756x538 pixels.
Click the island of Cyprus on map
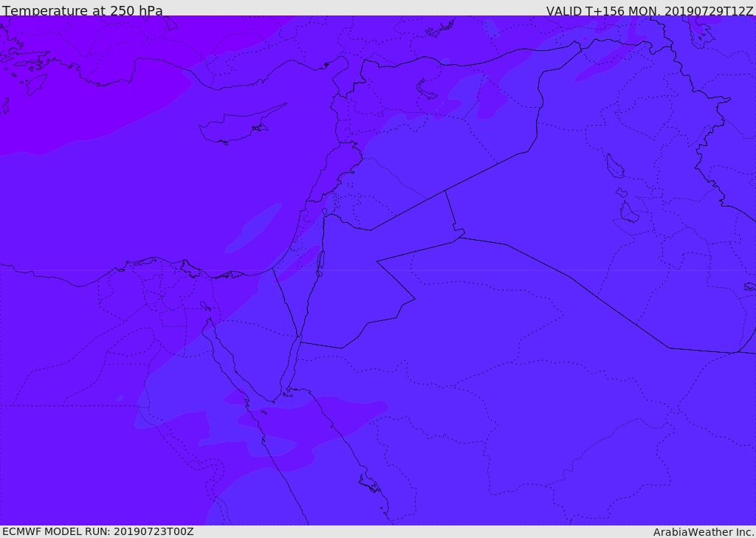(241, 125)
